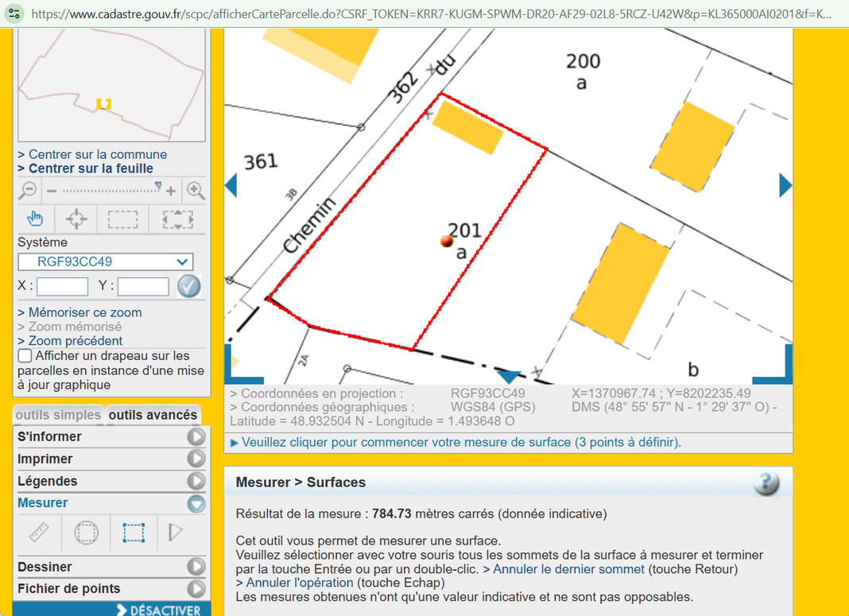Enable the flag display on parcels checkbox
849x616 pixels.
[x=25, y=356]
